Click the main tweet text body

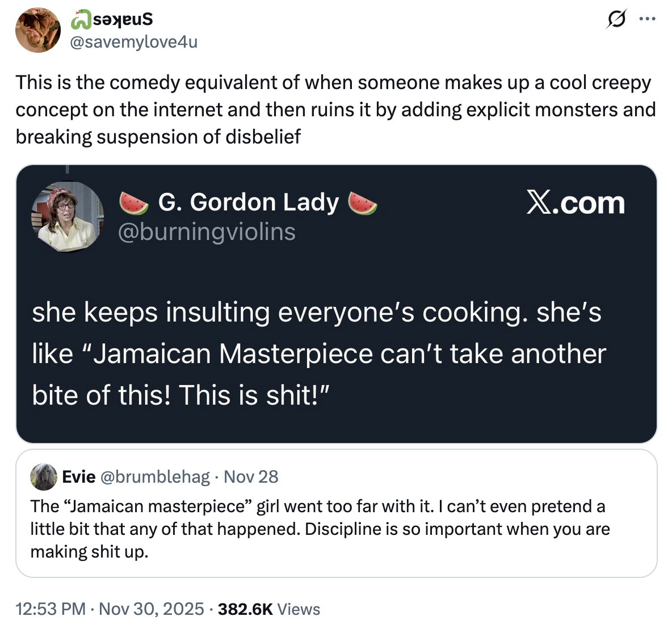[x=335, y=109]
